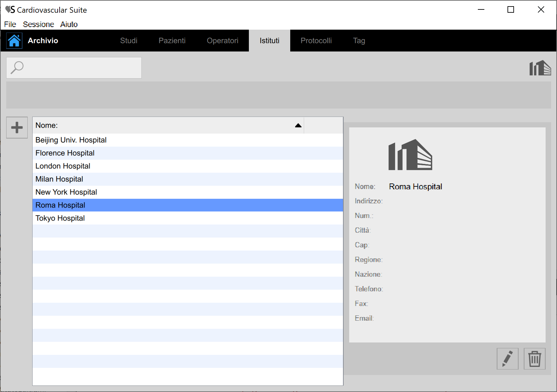Click the pencil edit icon
Image resolution: width=557 pixels, height=392 pixels.
coord(507,359)
